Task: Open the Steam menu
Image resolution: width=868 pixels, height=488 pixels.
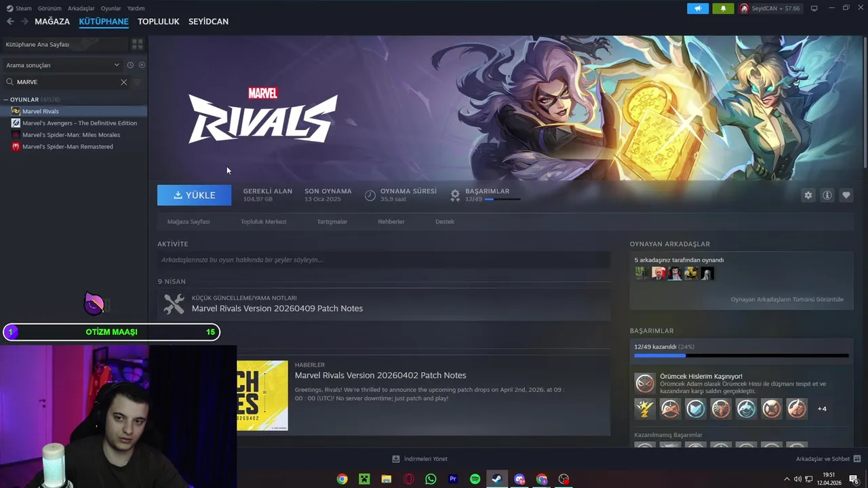Action: (x=19, y=8)
